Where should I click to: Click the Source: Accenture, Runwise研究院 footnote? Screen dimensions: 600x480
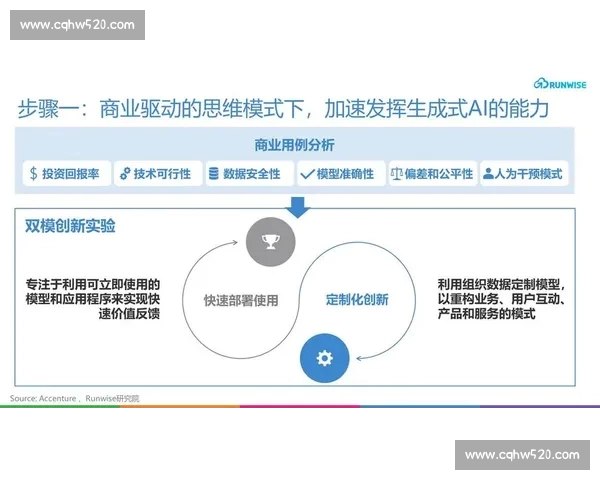click(75, 398)
